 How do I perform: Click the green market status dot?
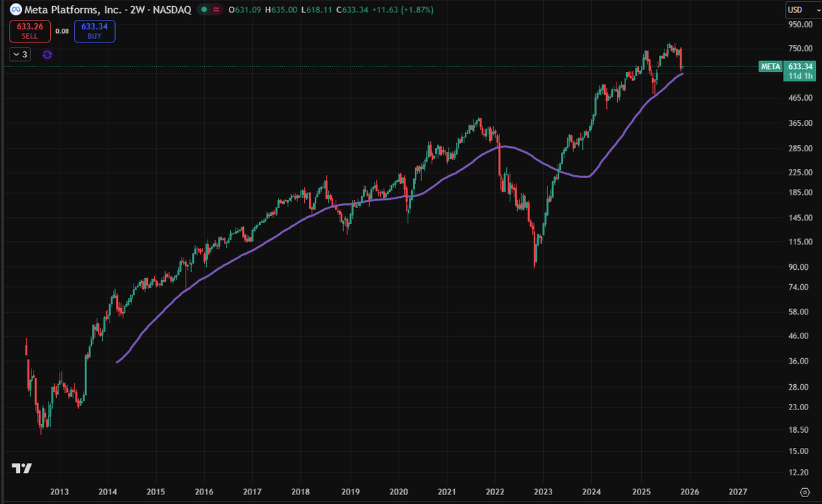tap(205, 10)
